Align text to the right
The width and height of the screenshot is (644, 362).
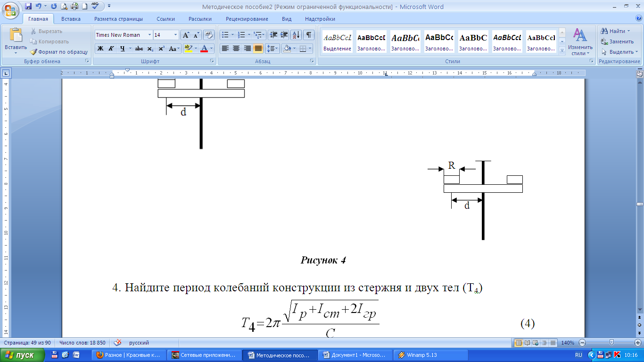point(247,49)
